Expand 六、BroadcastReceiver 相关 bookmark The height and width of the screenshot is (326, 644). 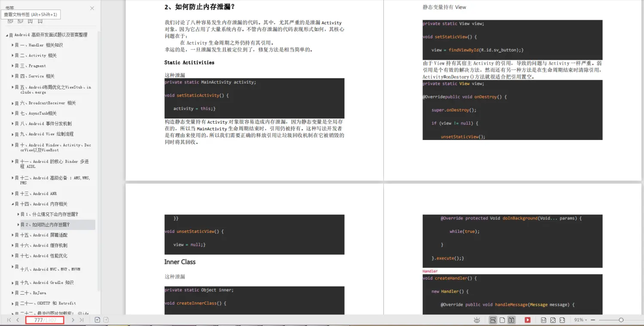coord(12,103)
